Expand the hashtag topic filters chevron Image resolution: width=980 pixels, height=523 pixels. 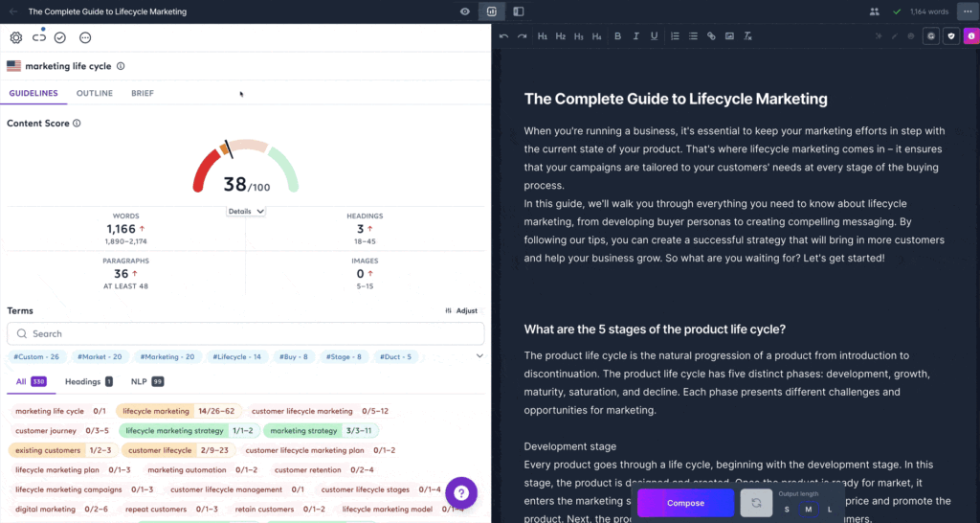click(479, 356)
